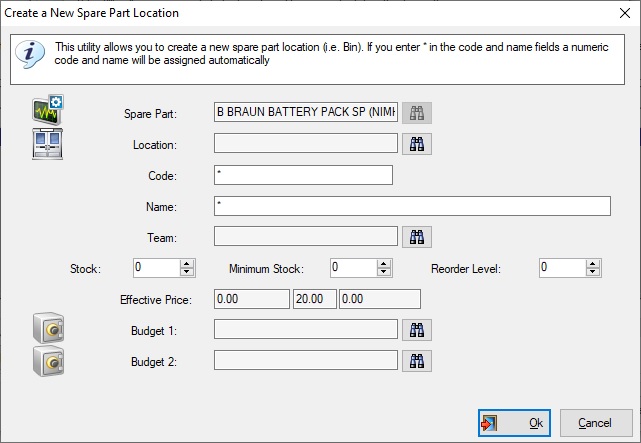This screenshot has height=443, width=641.
Task: Decrease Reorder Level with down arrow
Action: [x=593, y=272]
